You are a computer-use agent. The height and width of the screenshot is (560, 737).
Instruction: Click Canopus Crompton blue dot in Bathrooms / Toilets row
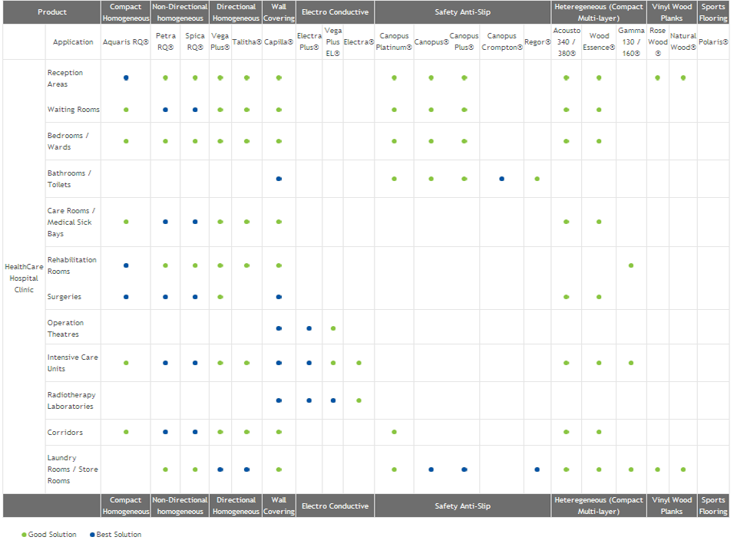[x=502, y=179]
